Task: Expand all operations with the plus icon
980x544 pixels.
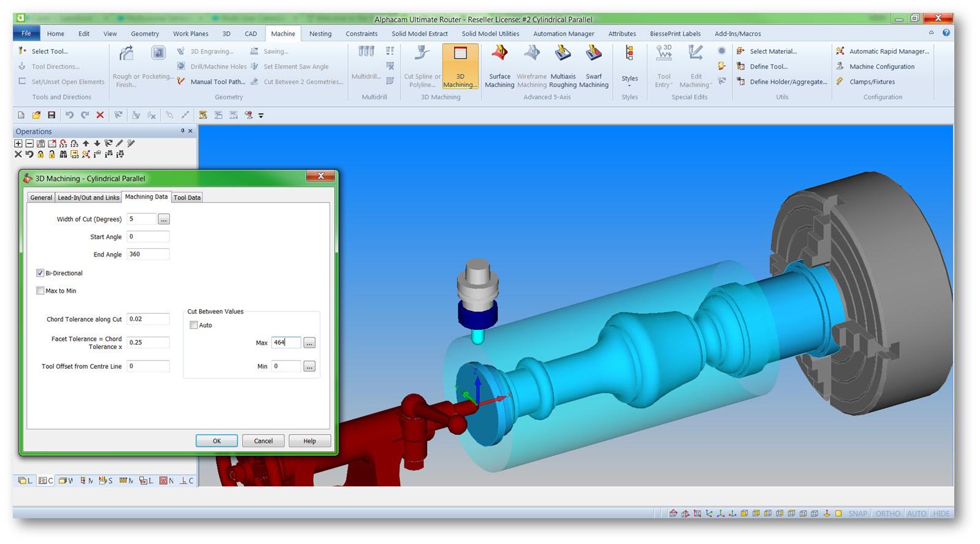Action: click(18, 144)
